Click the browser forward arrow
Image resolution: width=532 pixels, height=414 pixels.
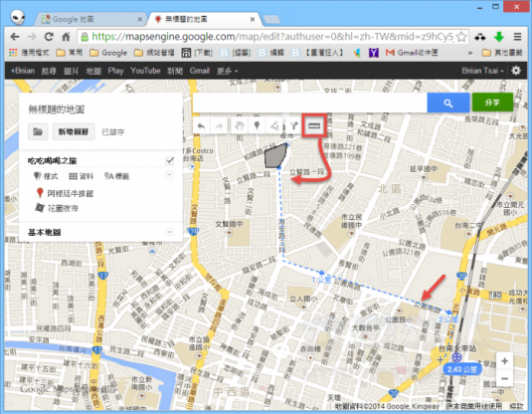coord(32,37)
